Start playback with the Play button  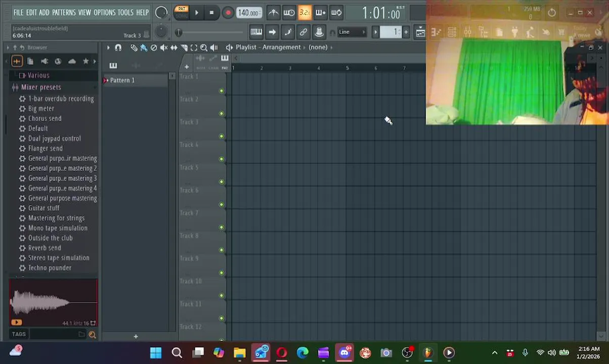[196, 13]
